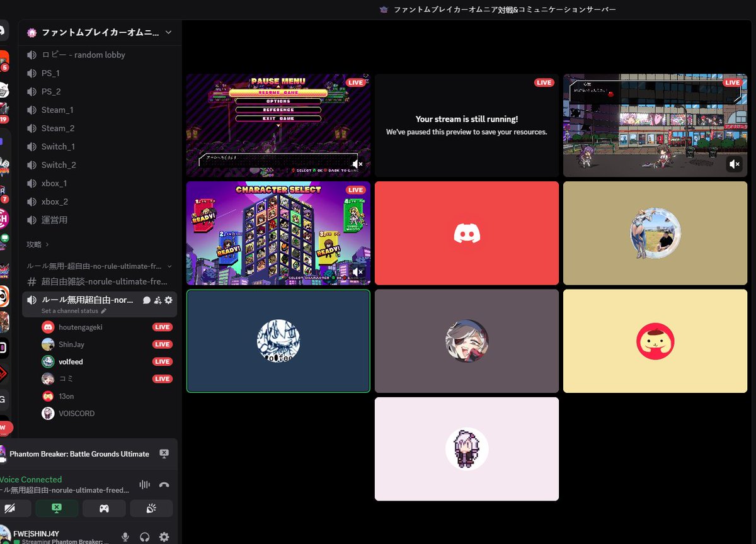Join xbox_1 voice channel
Screen dimensions: 756x544
point(100,183)
